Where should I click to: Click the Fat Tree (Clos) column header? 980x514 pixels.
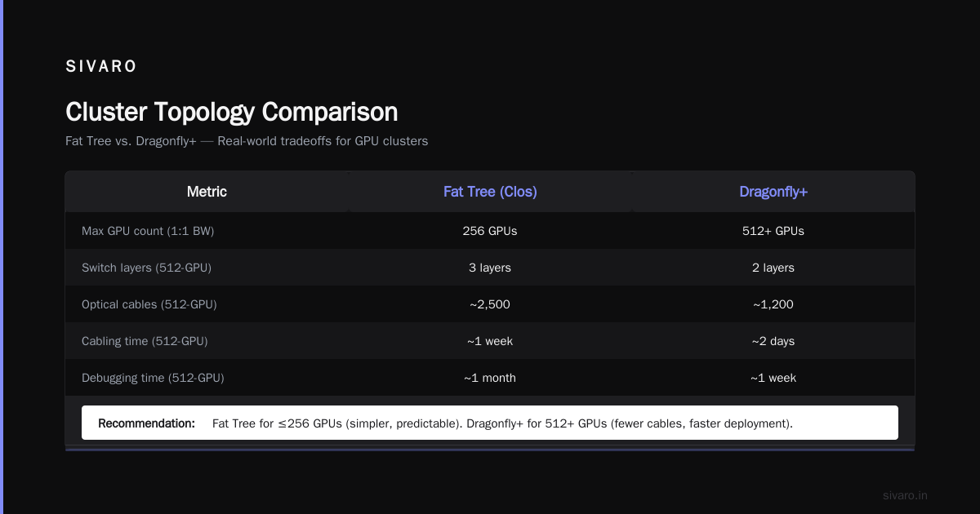490,192
